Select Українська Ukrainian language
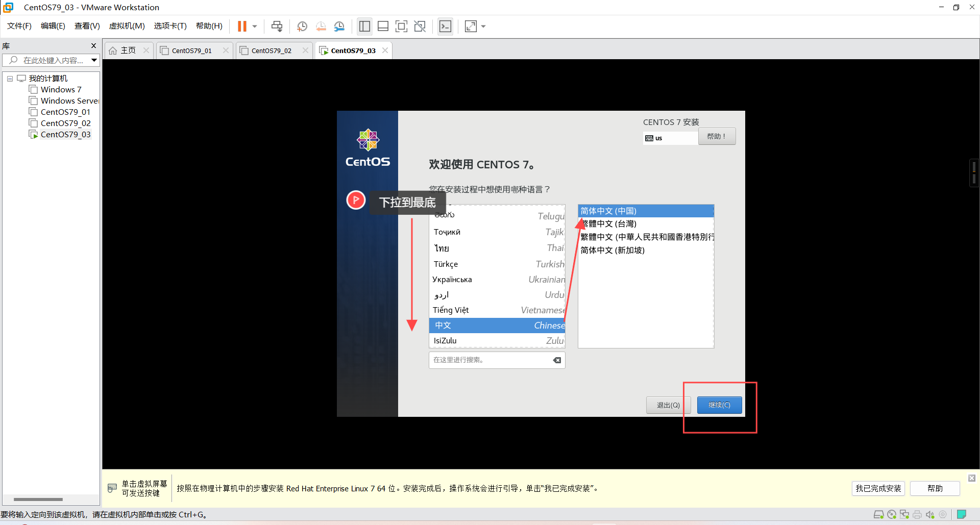The image size is (980, 525). coord(497,280)
